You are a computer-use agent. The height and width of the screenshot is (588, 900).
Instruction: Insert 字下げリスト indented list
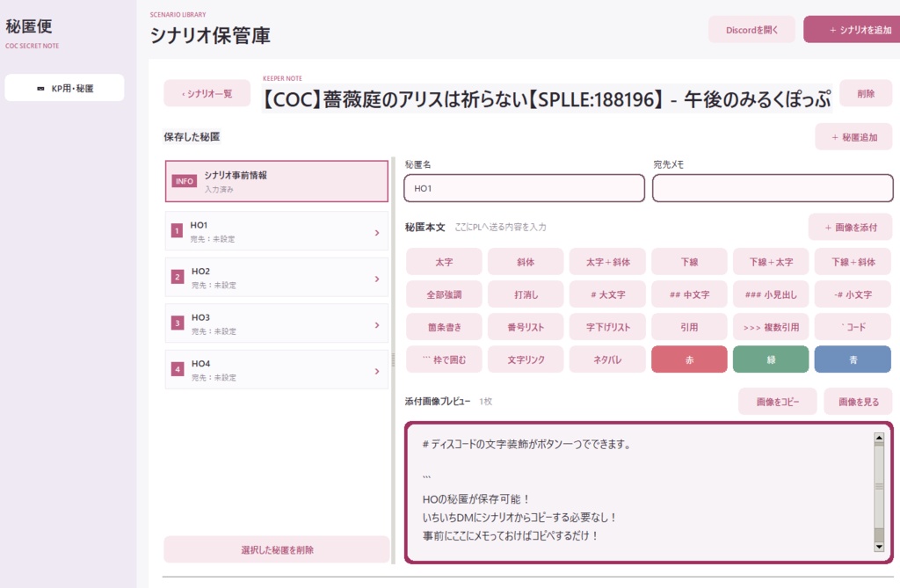click(607, 327)
